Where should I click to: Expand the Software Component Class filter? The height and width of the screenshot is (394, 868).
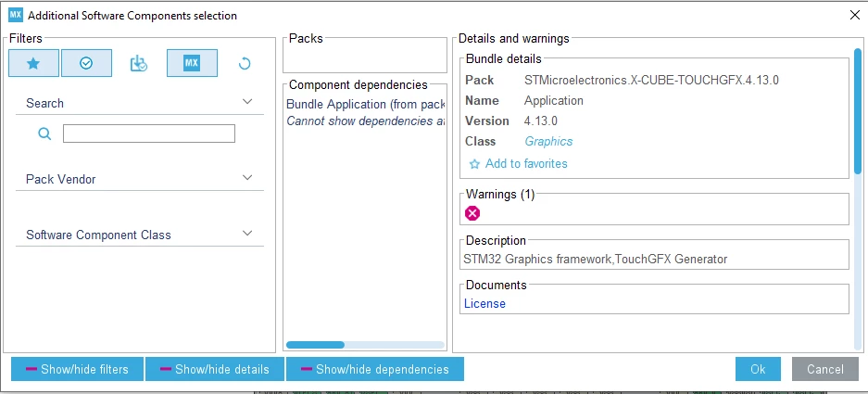[247, 234]
